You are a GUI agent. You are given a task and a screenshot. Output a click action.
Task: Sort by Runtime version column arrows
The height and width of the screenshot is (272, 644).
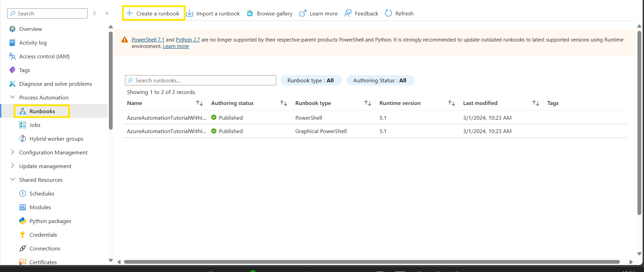click(x=452, y=103)
